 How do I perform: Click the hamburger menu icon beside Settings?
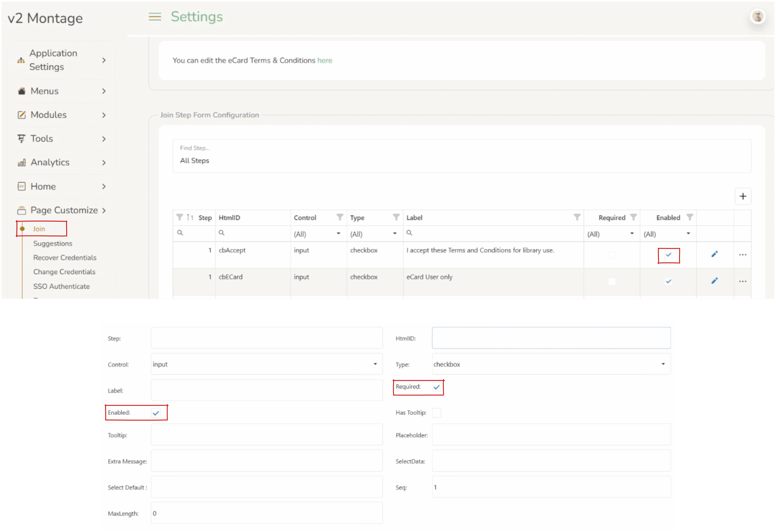tap(155, 17)
